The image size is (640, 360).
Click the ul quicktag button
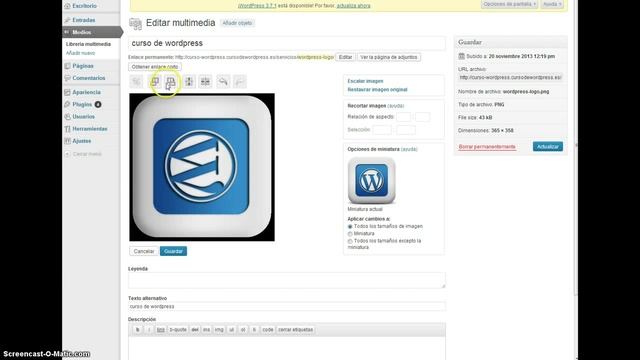point(231,330)
